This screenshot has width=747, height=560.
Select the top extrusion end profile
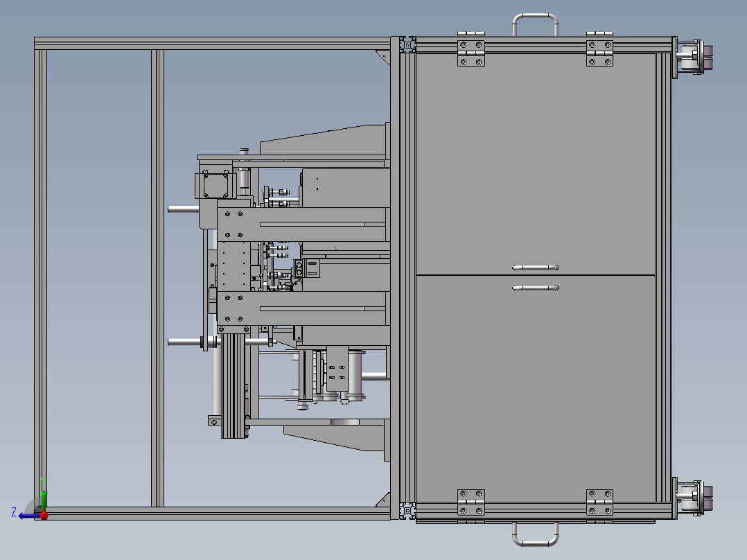pyautogui.click(x=407, y=44)
